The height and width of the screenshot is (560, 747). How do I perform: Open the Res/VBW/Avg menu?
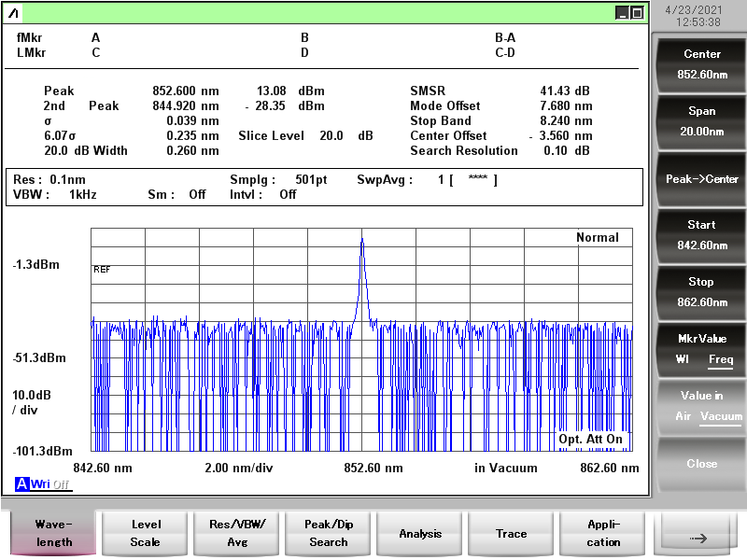[237, 533]
